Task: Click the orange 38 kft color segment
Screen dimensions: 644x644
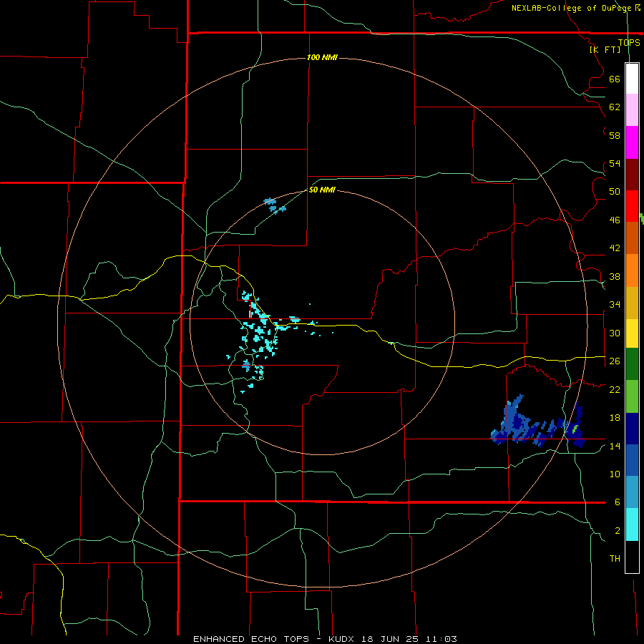Action: [632, 270]
